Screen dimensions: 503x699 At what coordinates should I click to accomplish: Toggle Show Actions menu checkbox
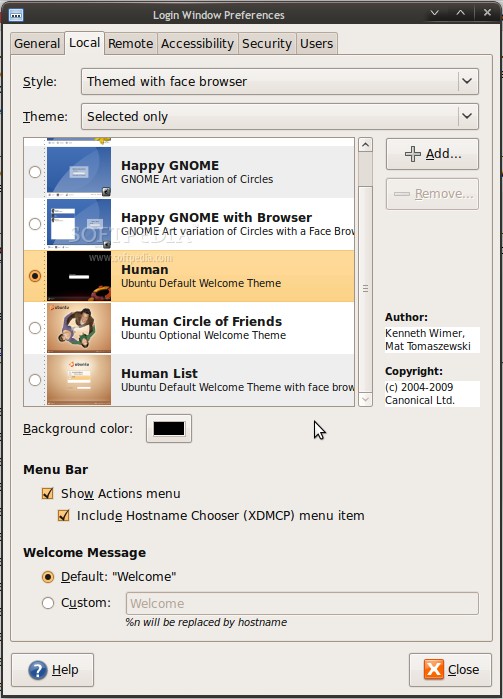pos(47,493)
